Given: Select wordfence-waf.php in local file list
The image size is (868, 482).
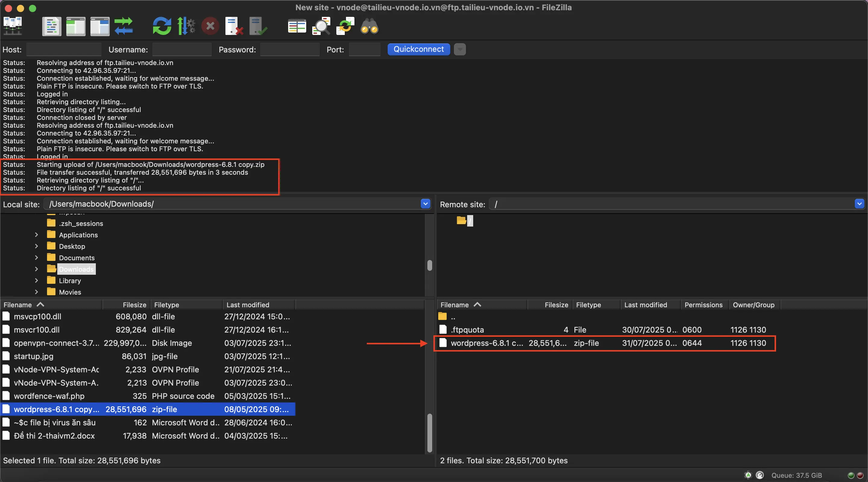Looking at the screenshot, I should 148,396.
